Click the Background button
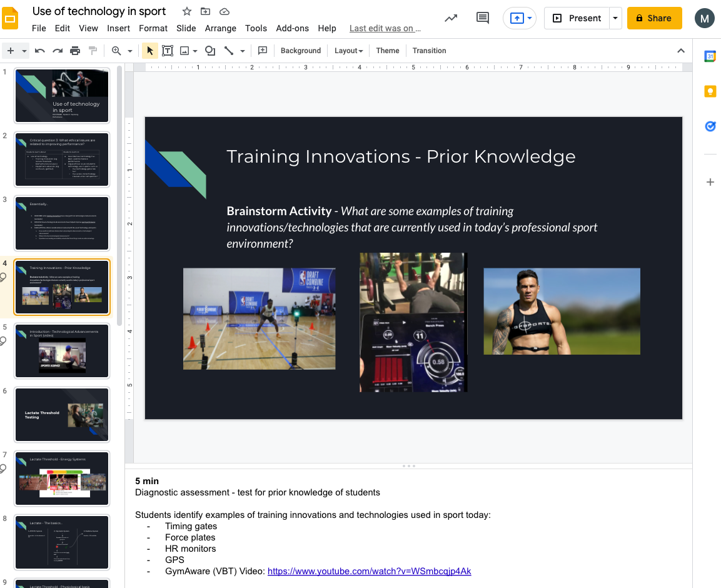 point(301,51)
